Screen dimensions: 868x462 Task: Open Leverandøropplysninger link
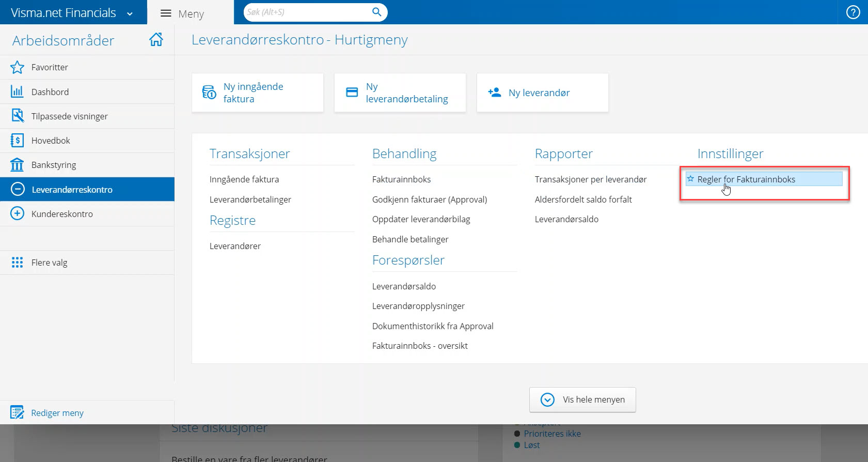click(x=418, y=306)
